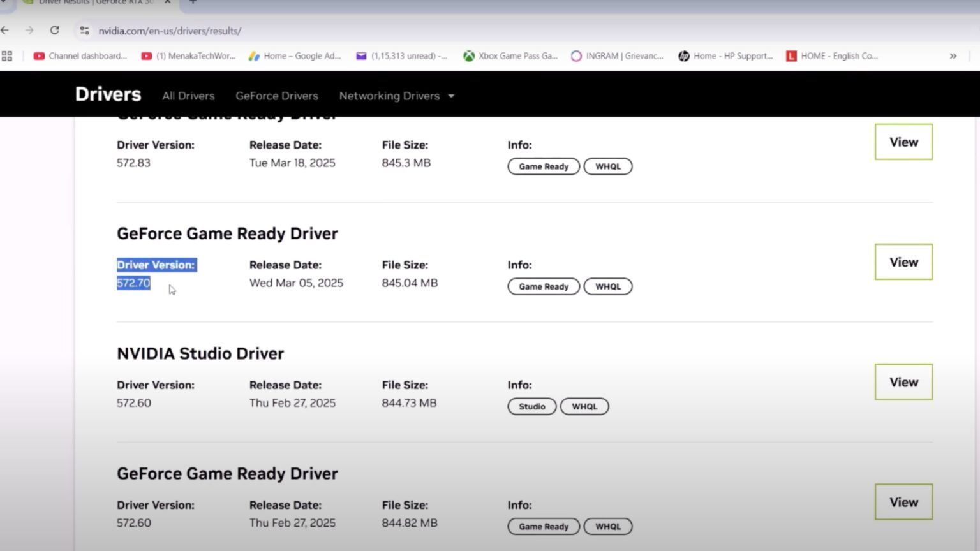Click the Studio tag badge

click(x=531, y=406)
